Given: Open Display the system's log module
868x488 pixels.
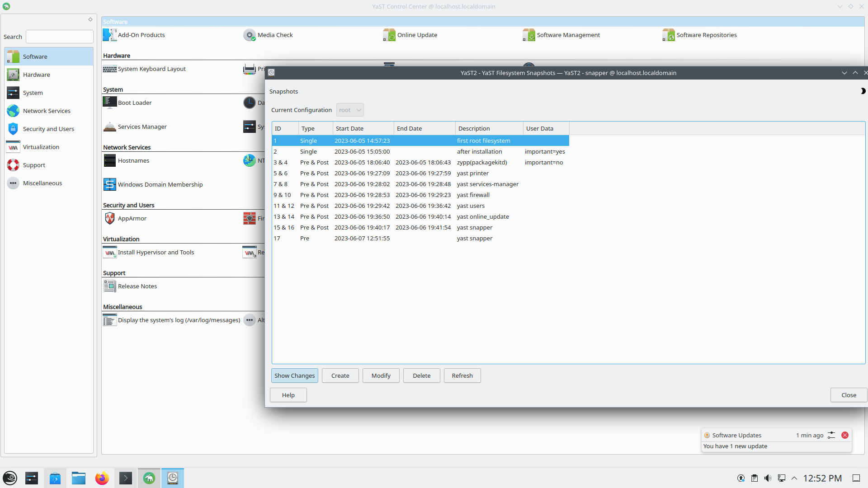Looking at the screenshot, I should [171, 320].
